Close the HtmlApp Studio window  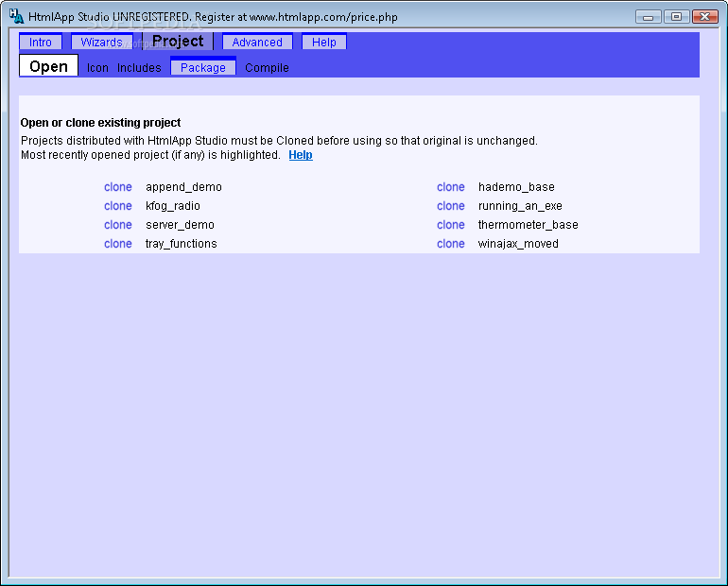(704, 17)
